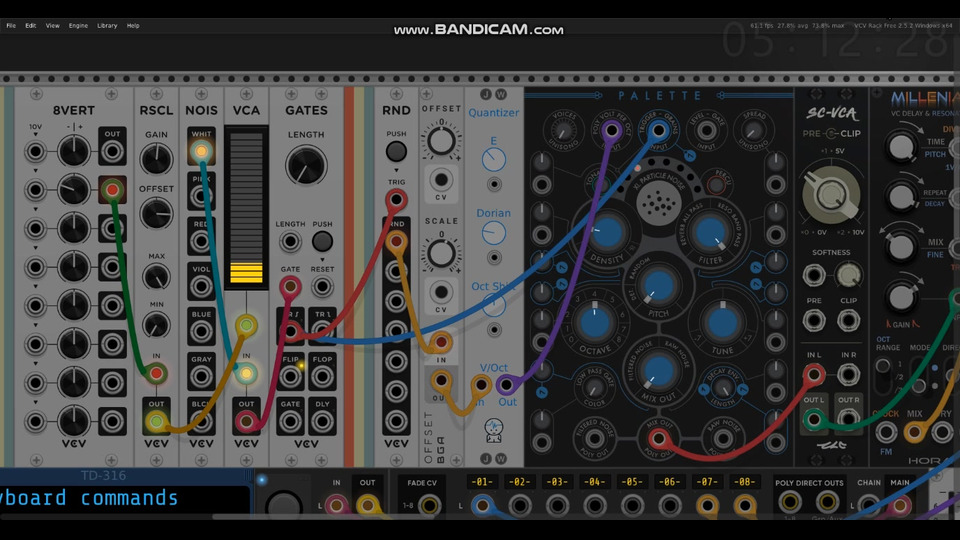Open the File menu
Screen dimensions: 960x540
pos(11,26)
